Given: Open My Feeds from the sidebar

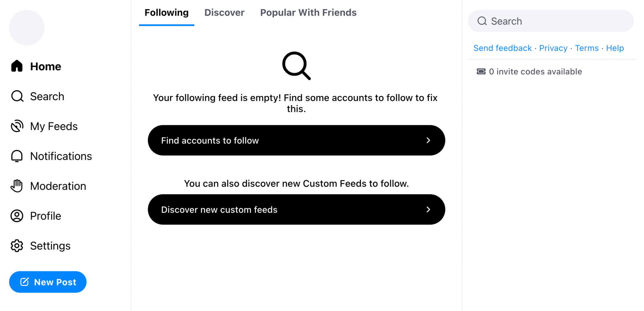Looking at the screenshot, I should click(x=17, y=126).
